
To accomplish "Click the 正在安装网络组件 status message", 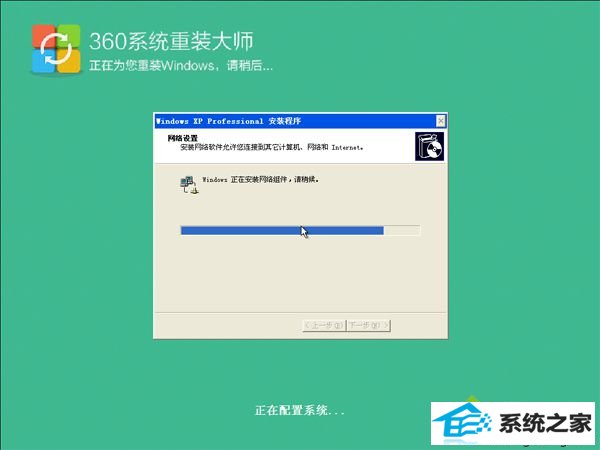I will pos(261,179).
